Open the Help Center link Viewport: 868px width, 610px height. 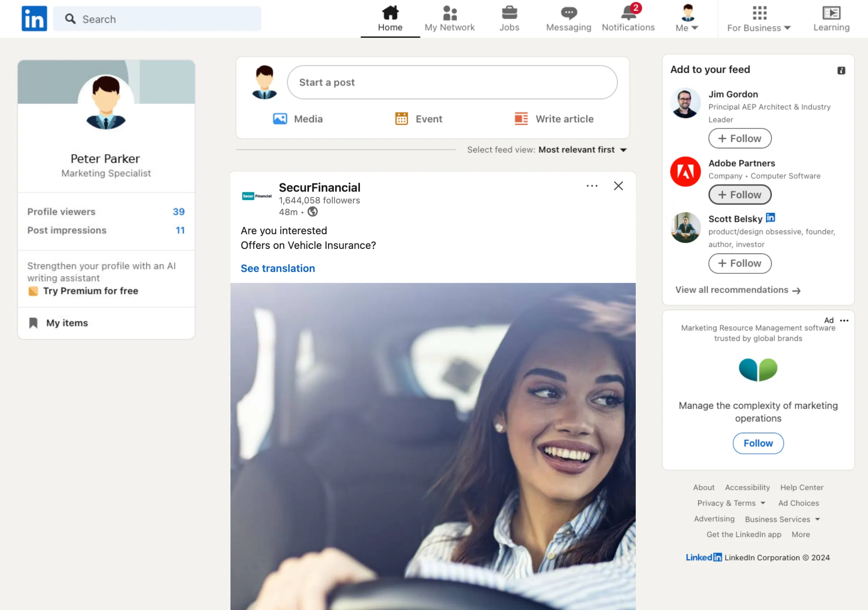pyautogui.click(x=802, y=488)
